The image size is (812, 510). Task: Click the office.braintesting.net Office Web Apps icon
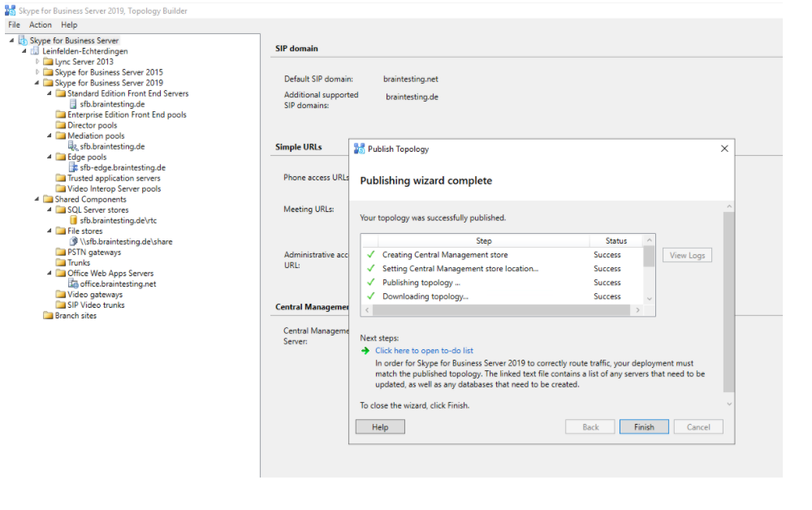(x=73, y=284)
